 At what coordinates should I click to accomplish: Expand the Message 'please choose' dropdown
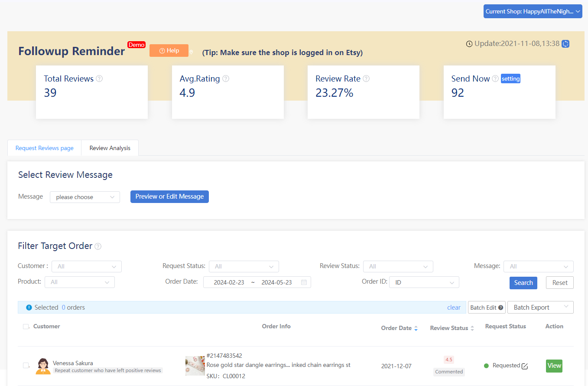point(85,197)
